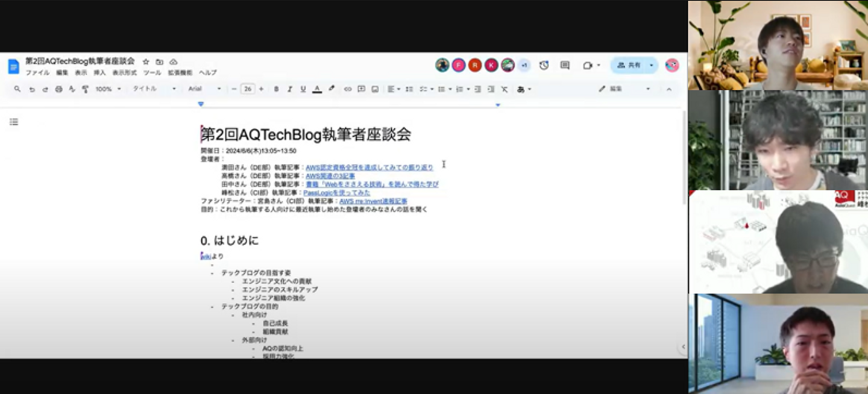Open the ファイル menu
The width and height of the screenshot is (868, 394).
coord(37,72)
